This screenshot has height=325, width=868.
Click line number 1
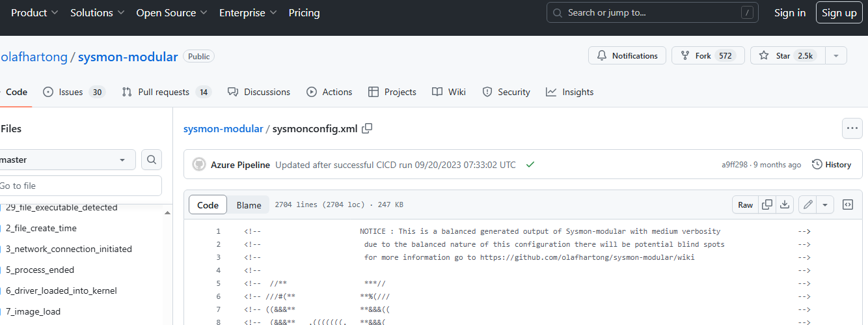click(219, 231)
